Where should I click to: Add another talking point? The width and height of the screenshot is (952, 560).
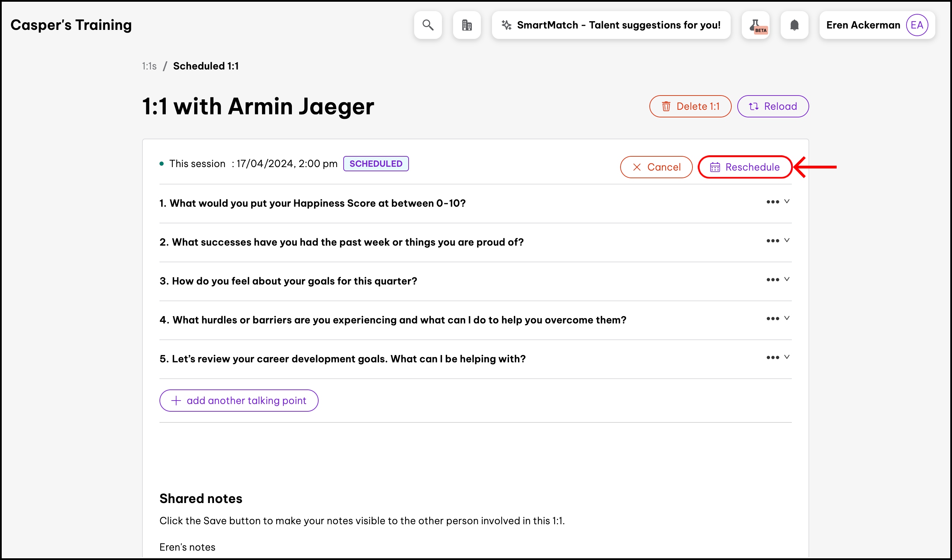tap(239, 401)
